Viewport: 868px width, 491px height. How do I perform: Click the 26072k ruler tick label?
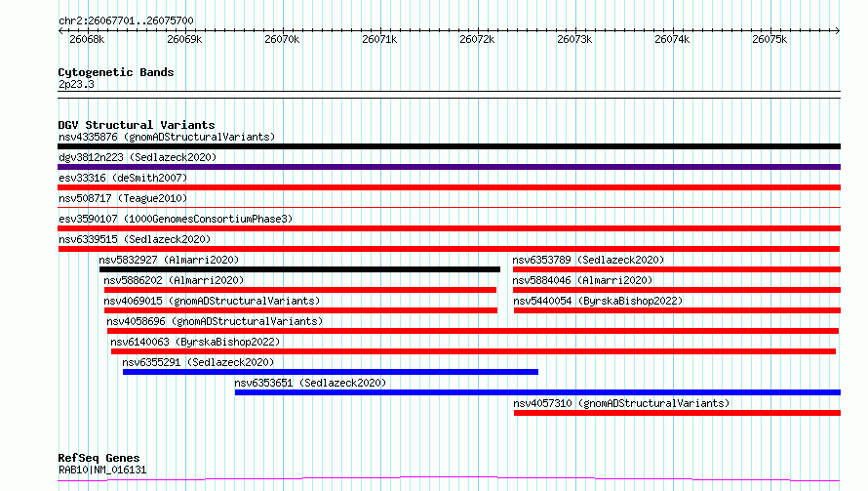pos(477,39)
